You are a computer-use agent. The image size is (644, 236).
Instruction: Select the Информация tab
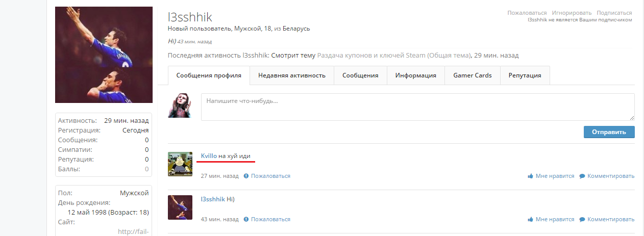click(416, 75)
